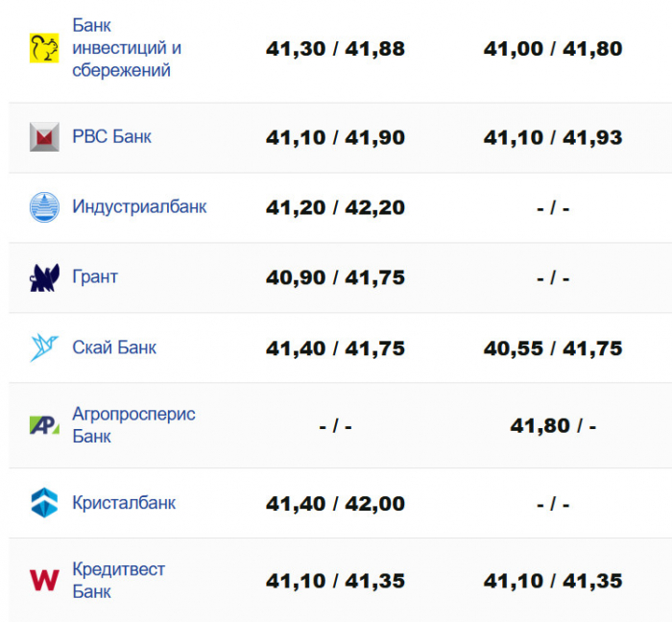The height and width of the screenshot is (622, 672).
Task: Visit the Кристалбанк link
Action: [x=124, y=503]
